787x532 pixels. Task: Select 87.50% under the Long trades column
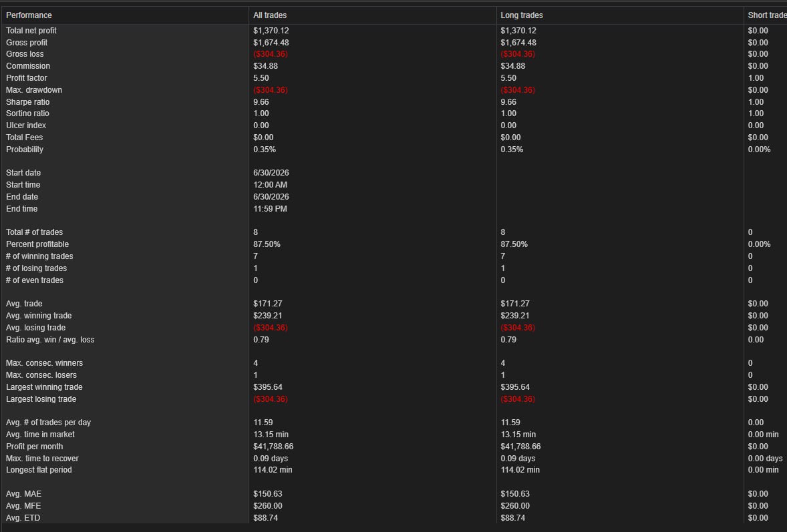coord(514,244)
